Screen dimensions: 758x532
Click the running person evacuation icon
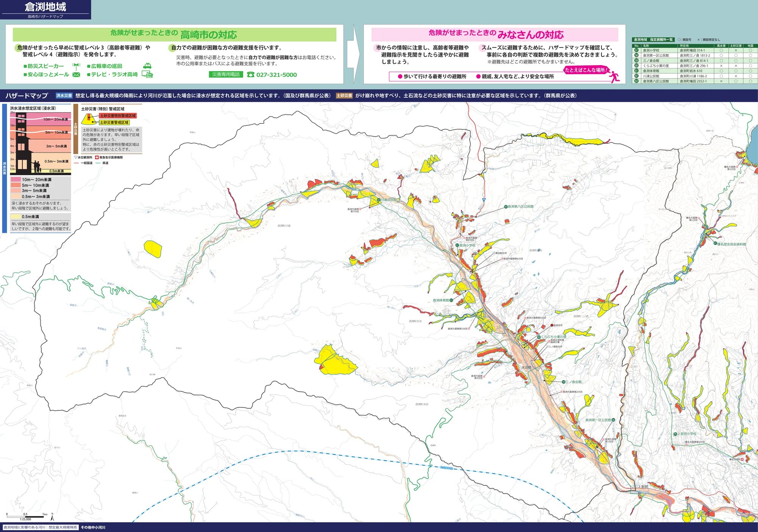(614, 76)
